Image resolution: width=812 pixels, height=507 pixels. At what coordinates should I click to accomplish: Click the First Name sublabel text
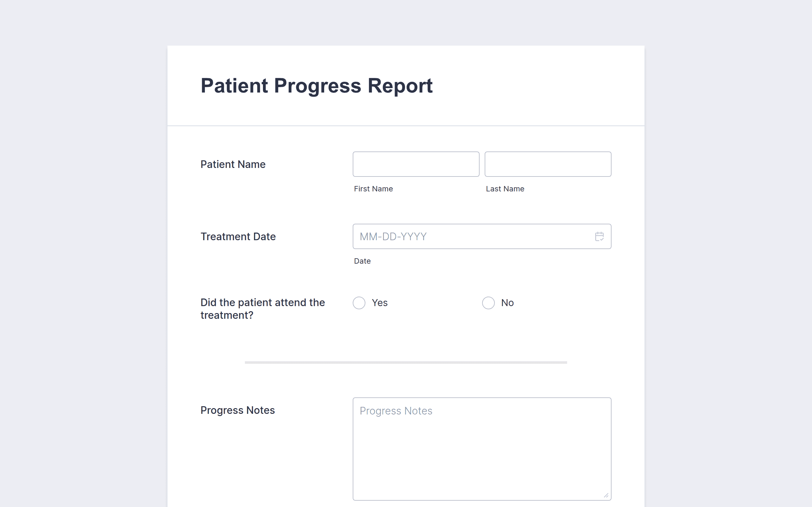point(373,189)
